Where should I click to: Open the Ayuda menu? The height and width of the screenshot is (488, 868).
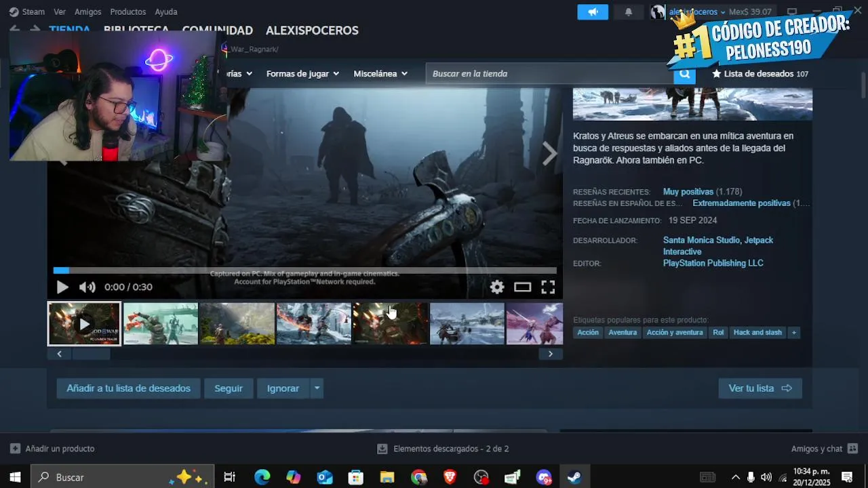tap(166, 12)
